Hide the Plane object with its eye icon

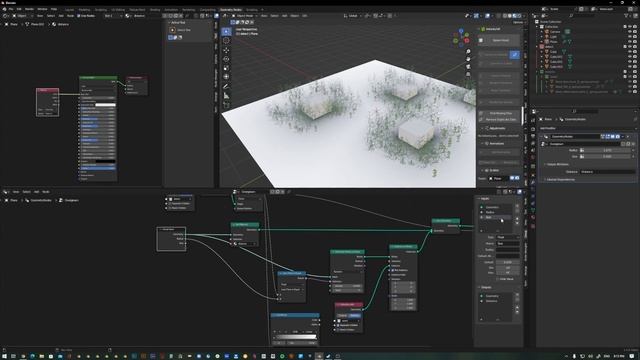[x=630, y=41]
